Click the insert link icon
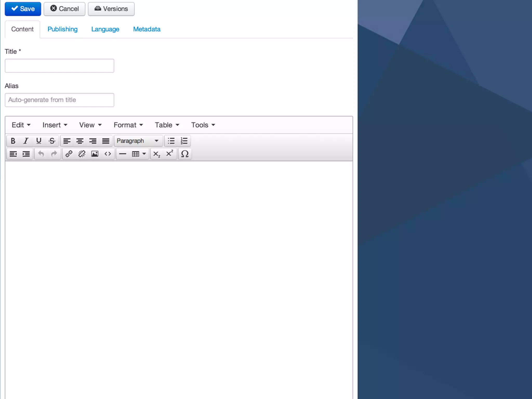 pos(69,154)
